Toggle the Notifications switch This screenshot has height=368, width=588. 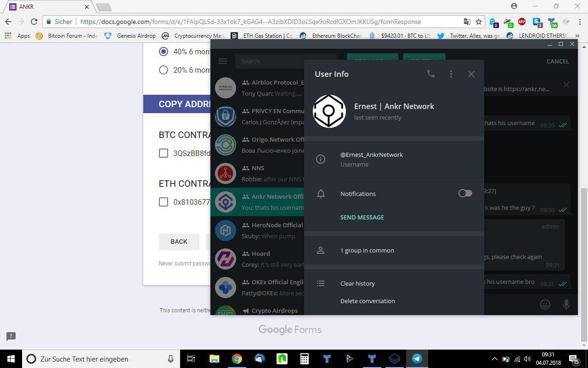click(x=465, y=193)
